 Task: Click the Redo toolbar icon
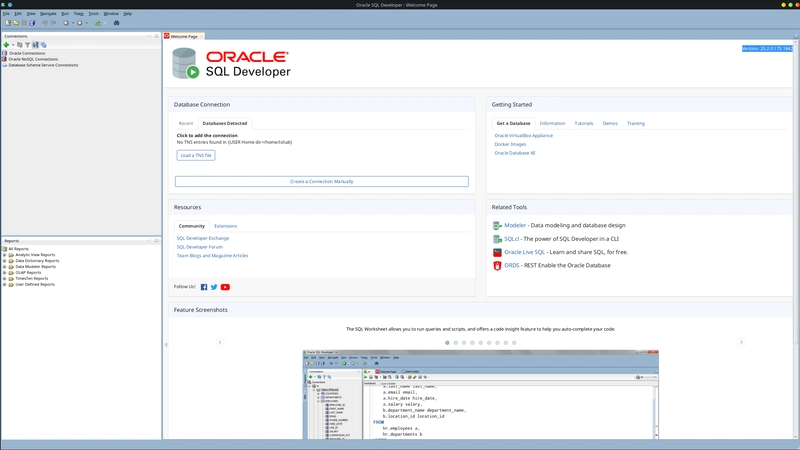point(53,23)
